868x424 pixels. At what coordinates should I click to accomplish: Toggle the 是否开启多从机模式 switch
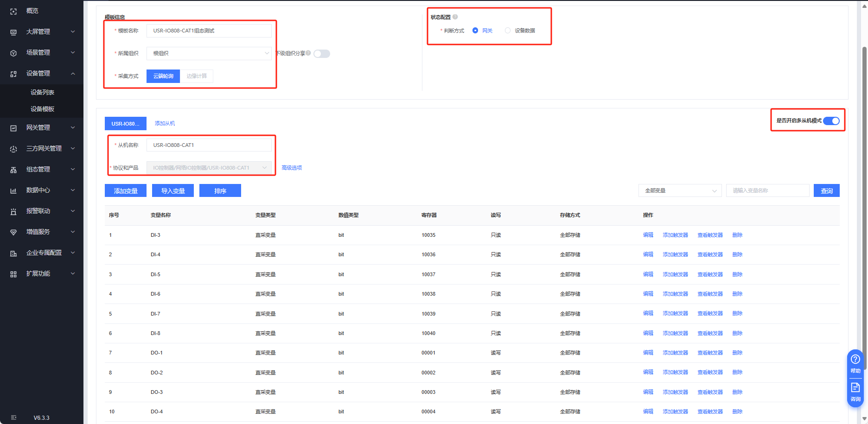pos(831,120)
